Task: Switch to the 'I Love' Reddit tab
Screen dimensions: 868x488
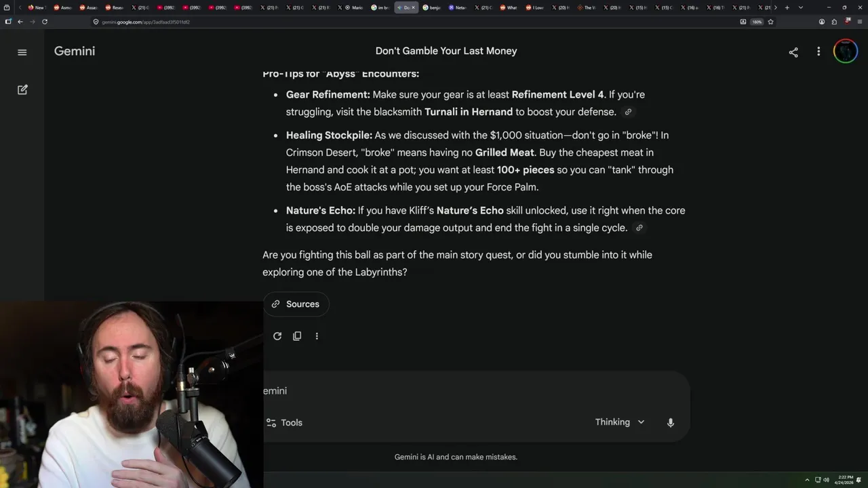Action: point(534,7)
